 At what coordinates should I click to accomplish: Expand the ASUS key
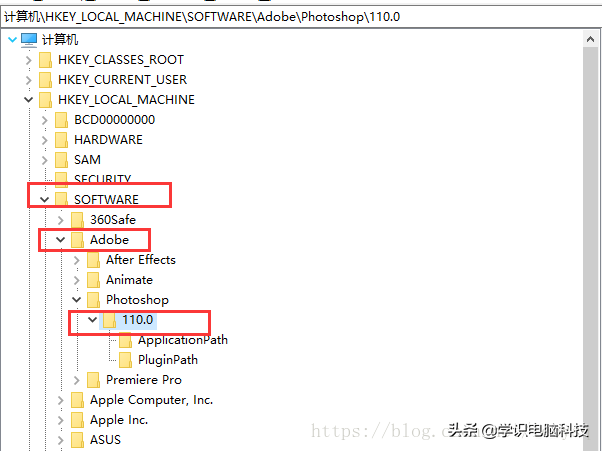[61, 440]
